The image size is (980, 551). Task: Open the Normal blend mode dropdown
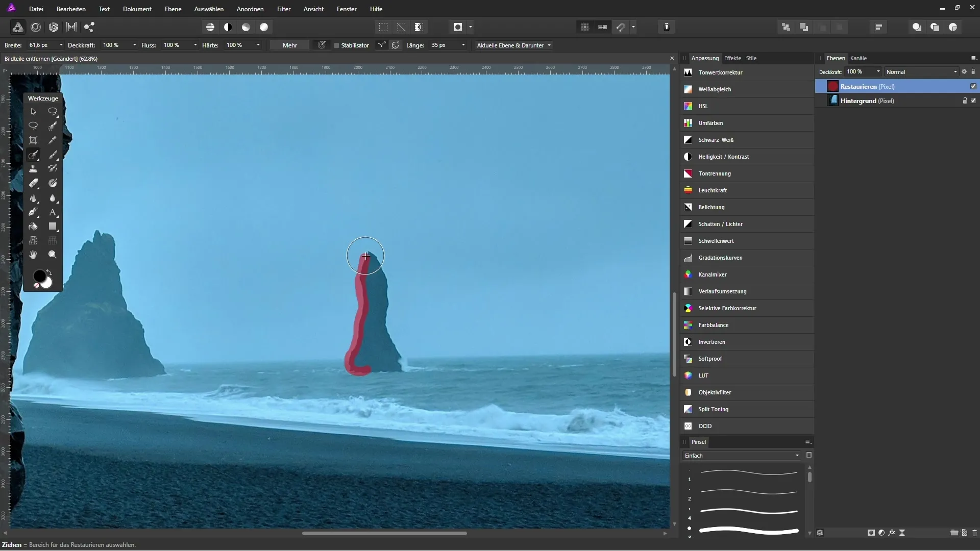pyautogui.click(x=922, y=72)
